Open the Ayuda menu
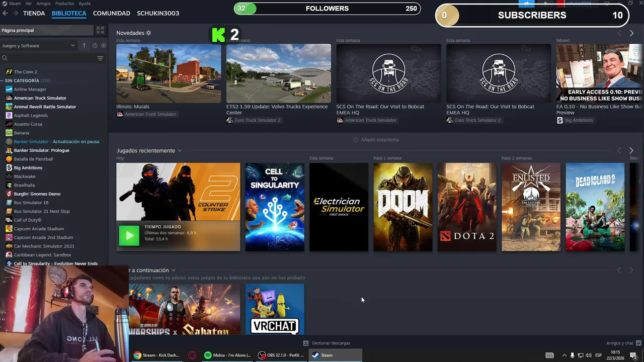 [x=85, y=4]
